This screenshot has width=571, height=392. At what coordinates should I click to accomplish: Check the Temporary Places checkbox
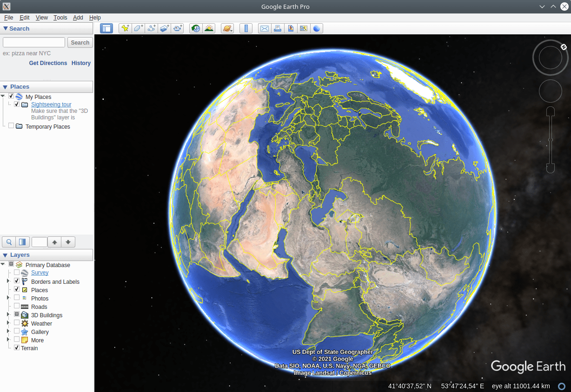coord(11,126)
